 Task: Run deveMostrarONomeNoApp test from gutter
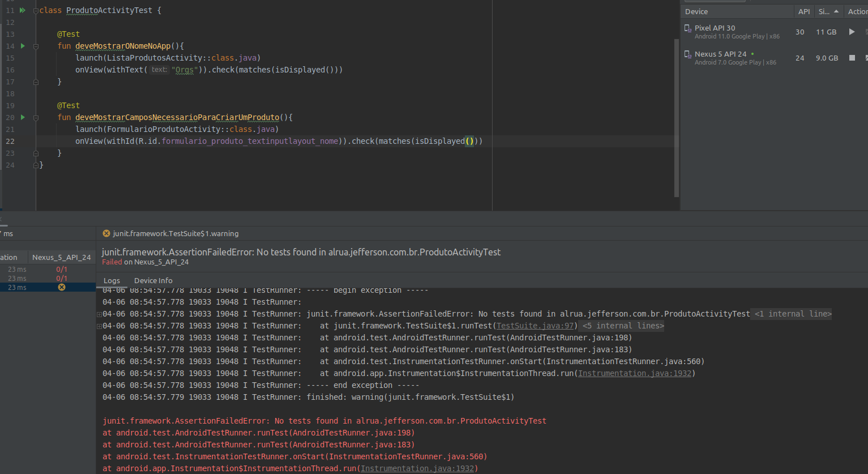tap(23, 46)
